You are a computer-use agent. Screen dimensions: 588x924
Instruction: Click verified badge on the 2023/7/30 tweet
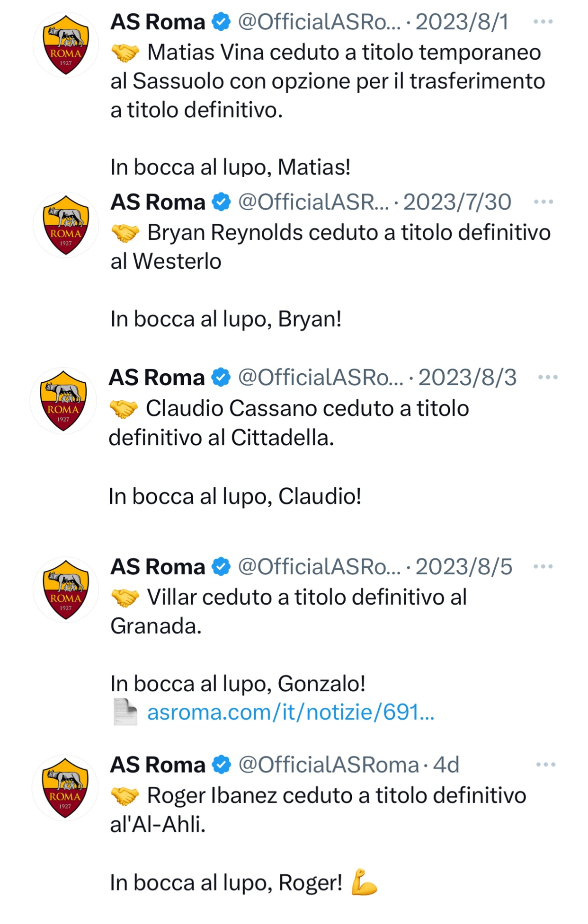click(x=221, y=202)
